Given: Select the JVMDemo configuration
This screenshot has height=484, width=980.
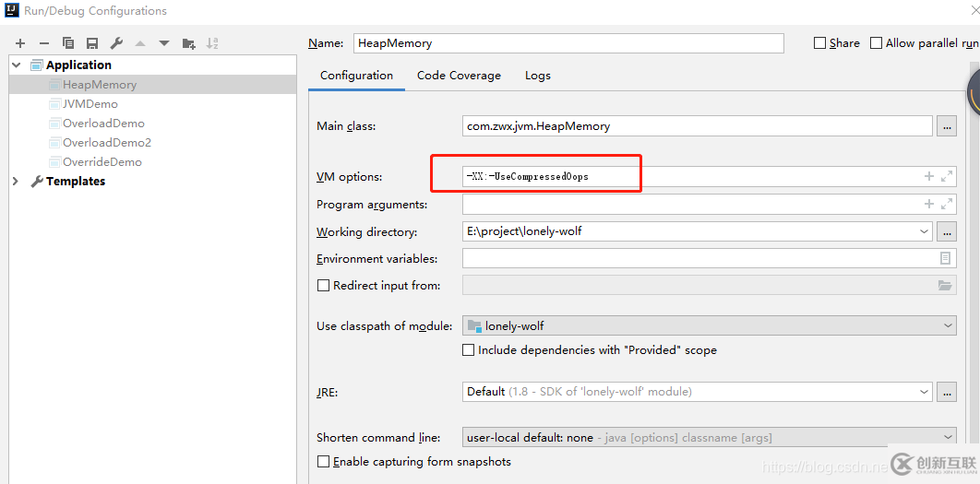Looking at the screenshot, I should 90,104.
